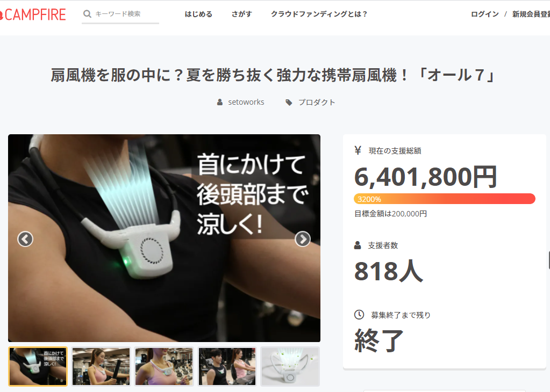This screenshot has height=392, width=550.
Task: Click the search magnifier icon
Action: click(87, 14)
